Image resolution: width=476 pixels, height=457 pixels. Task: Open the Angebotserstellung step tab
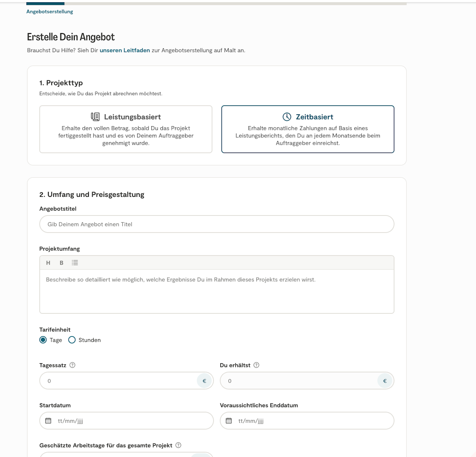tap(49, 12)
